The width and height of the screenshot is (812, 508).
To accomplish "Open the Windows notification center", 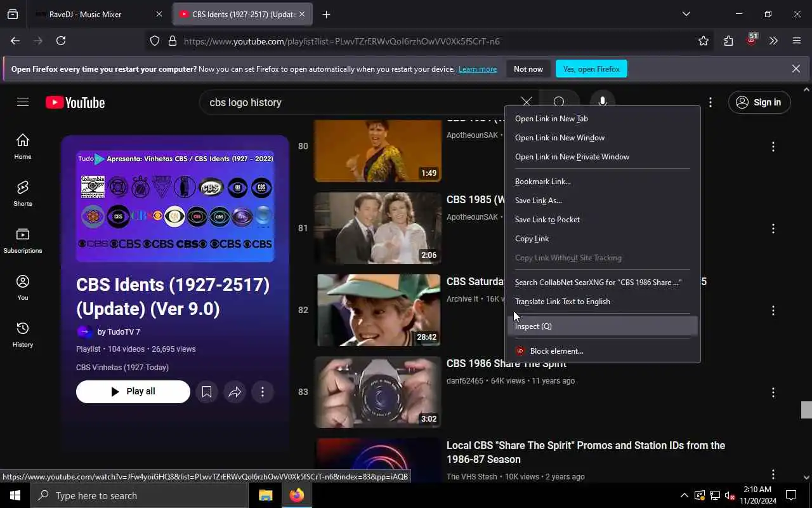I will pyautogui.click(x=791, y=495).
